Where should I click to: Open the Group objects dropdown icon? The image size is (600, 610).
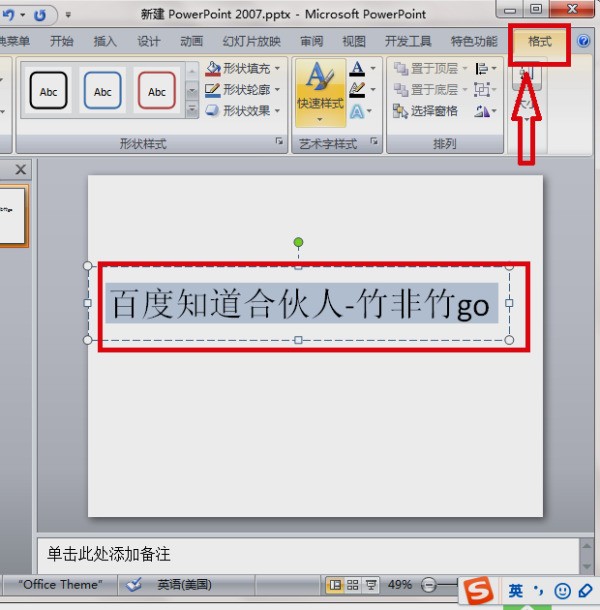[x=485, y=90]
